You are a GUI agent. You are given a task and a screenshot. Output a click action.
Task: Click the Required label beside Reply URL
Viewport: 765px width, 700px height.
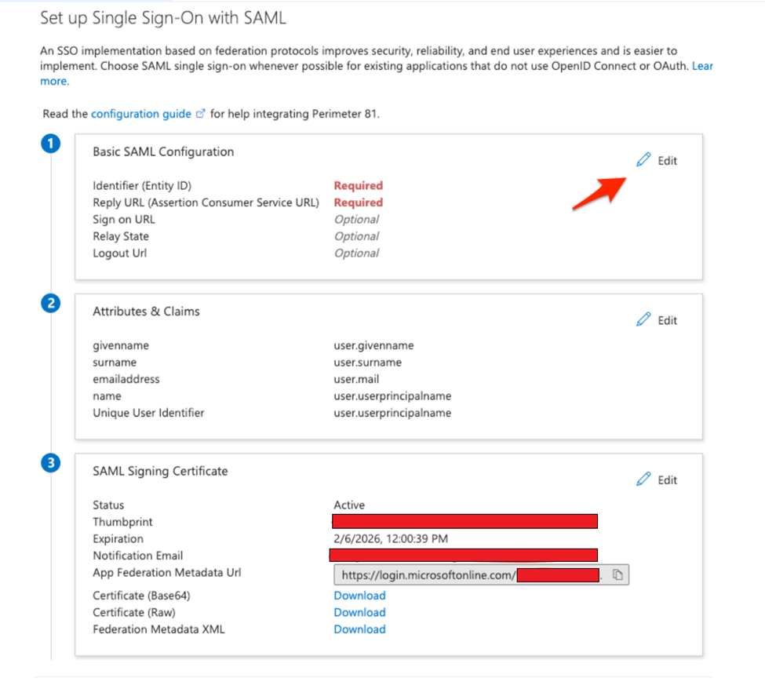(x=358, y=202)
